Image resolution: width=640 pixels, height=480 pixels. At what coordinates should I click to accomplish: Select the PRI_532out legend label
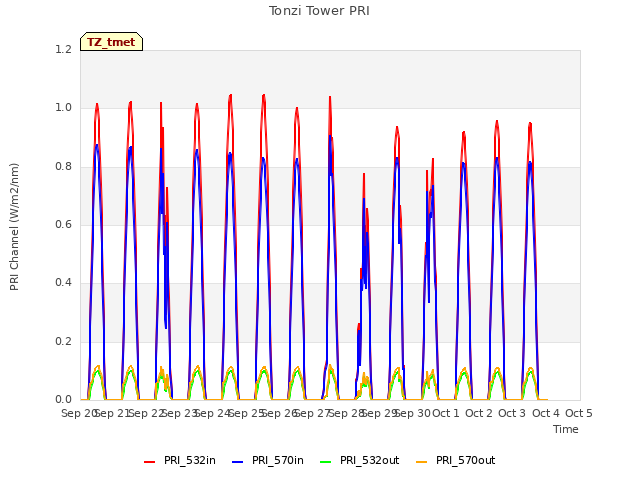click(370, 460)
